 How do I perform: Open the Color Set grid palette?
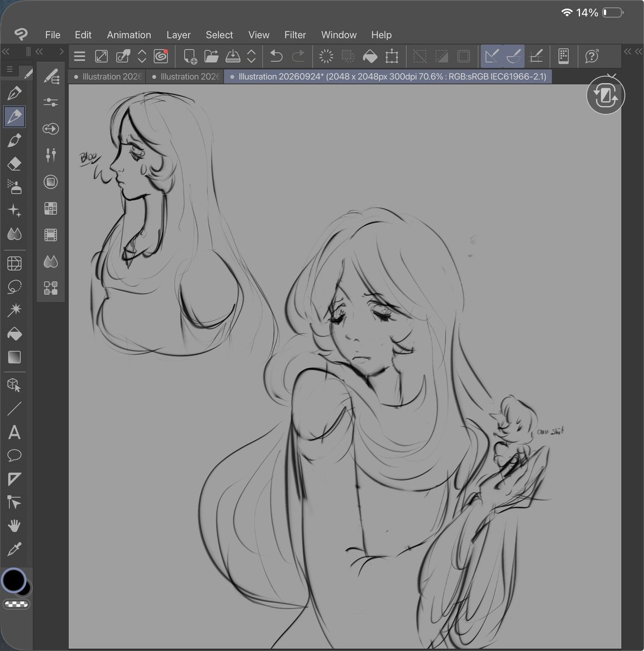coord(51,208)
